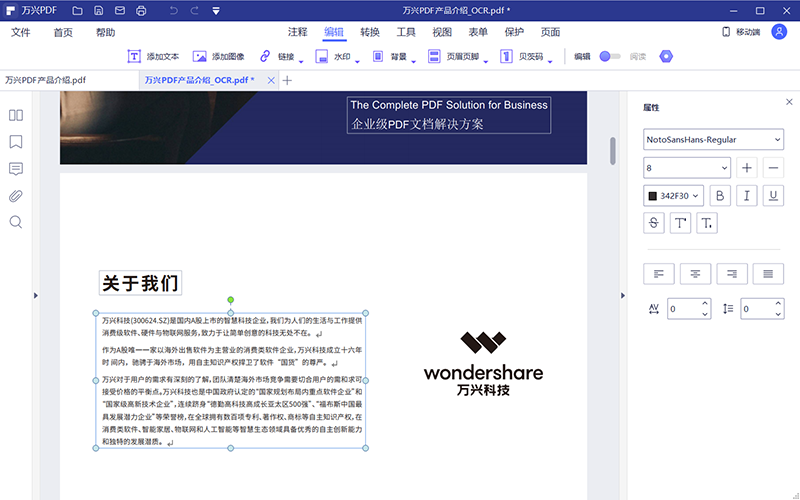Click the print icon in title bar
This screenshot has width=800, height=500.
point(141,10)
